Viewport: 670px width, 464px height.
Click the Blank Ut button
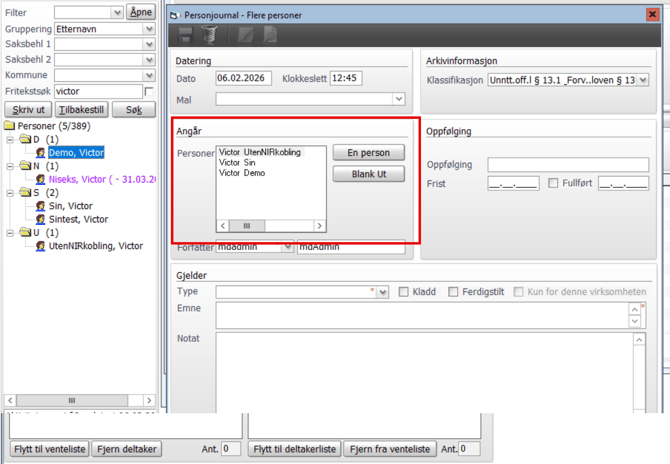click(x=368, y=174)
